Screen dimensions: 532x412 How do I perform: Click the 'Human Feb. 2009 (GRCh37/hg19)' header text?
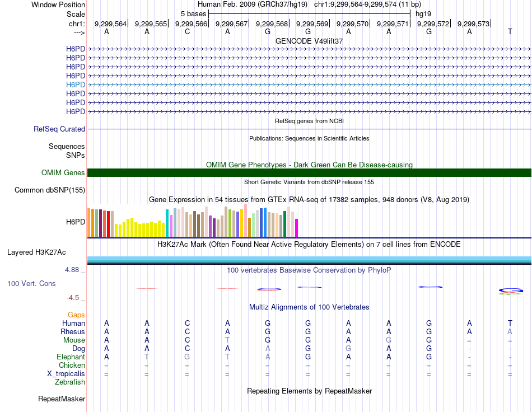pos(253,4)
